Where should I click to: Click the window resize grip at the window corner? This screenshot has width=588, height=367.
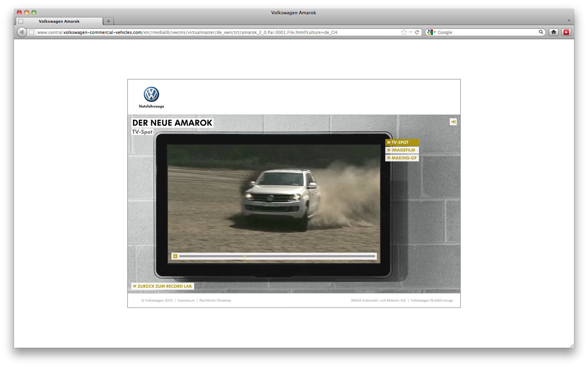pyautogui.click(x=572, y=345)
